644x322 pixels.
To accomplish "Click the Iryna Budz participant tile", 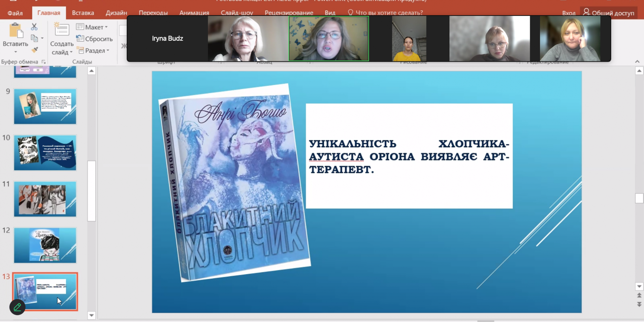I will click(167, 39).
